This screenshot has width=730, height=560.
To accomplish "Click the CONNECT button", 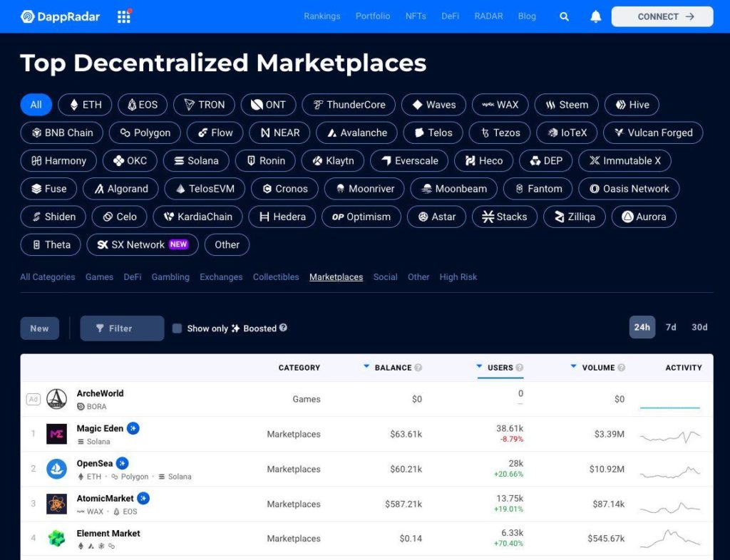I will [662, 17].
